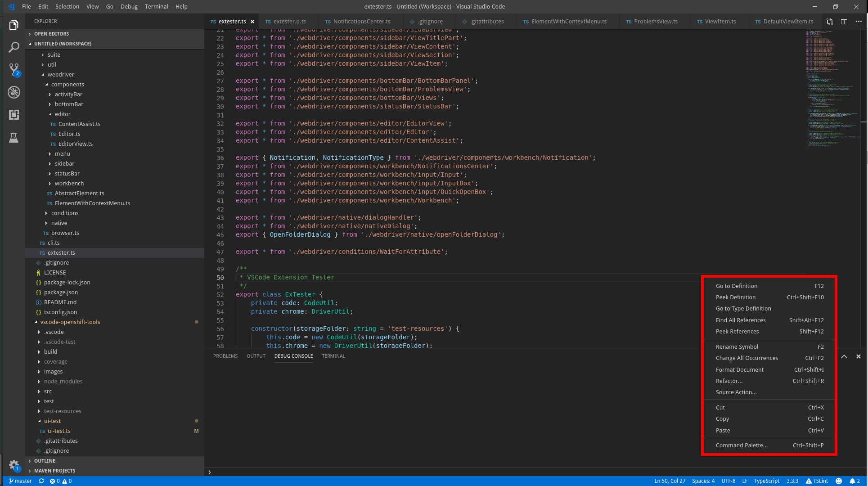Click the PROBLEMS tab in panel
The height and width of the screenshot is (486, 868).
[x=225, y=355]
